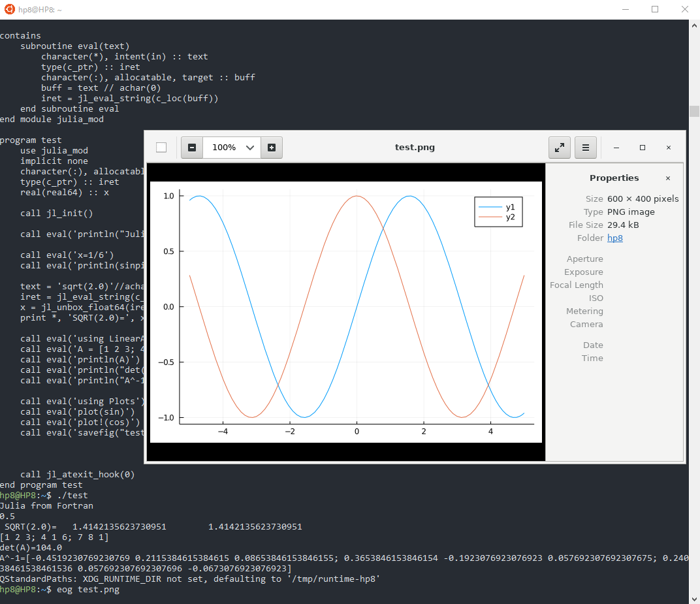Image resolution: width=700 pixels, height=604 pixels.
Task: Click the Ubuntu icon in terminal title bar
Action: coord(9,9)
